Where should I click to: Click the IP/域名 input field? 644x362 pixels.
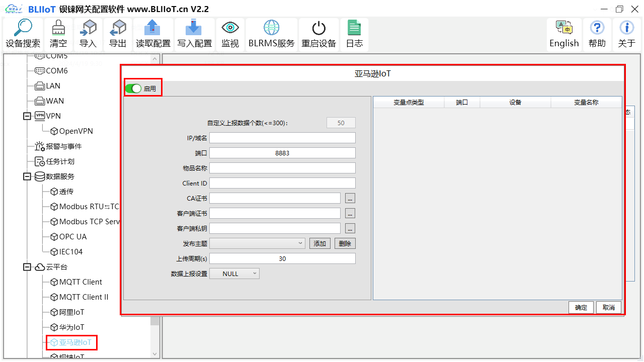point(282,138)
